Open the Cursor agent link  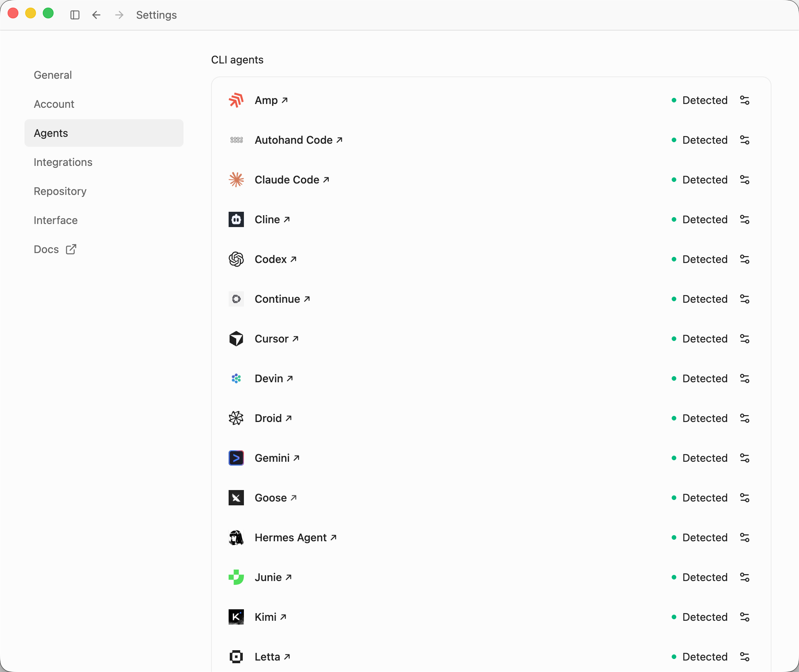point(276,339)
